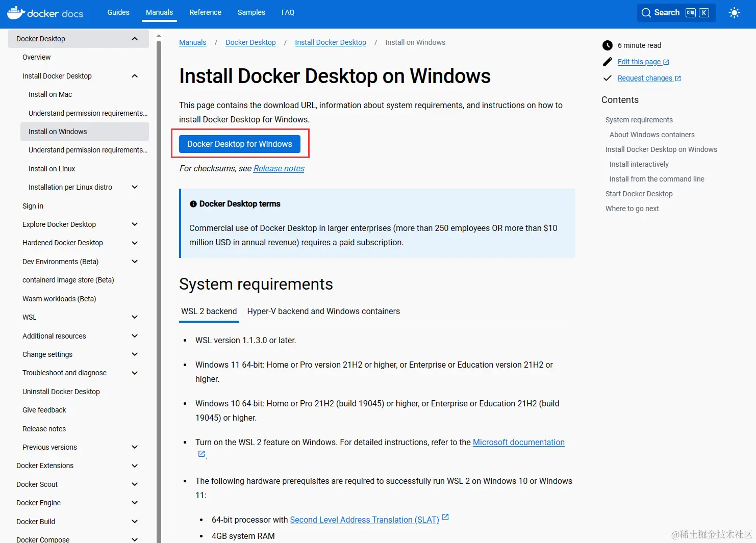Open the Release notes checksum link
Screen dimensions: 756x543
(279, 169)
